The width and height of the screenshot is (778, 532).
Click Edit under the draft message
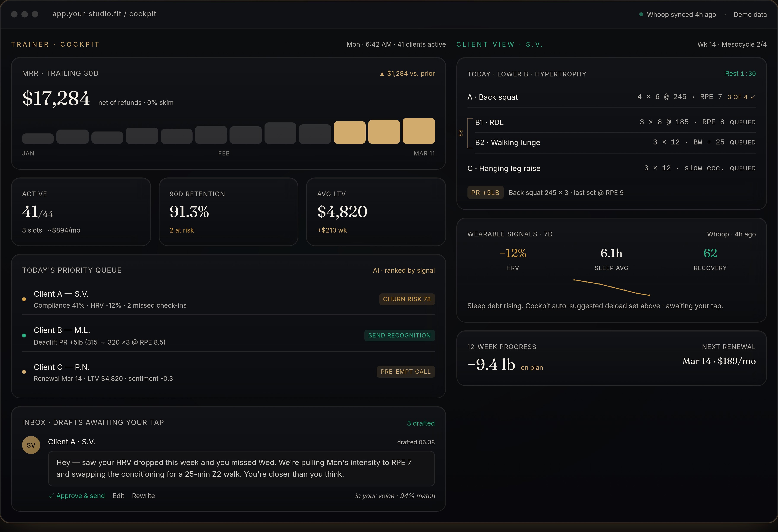[x=118, y=496]
